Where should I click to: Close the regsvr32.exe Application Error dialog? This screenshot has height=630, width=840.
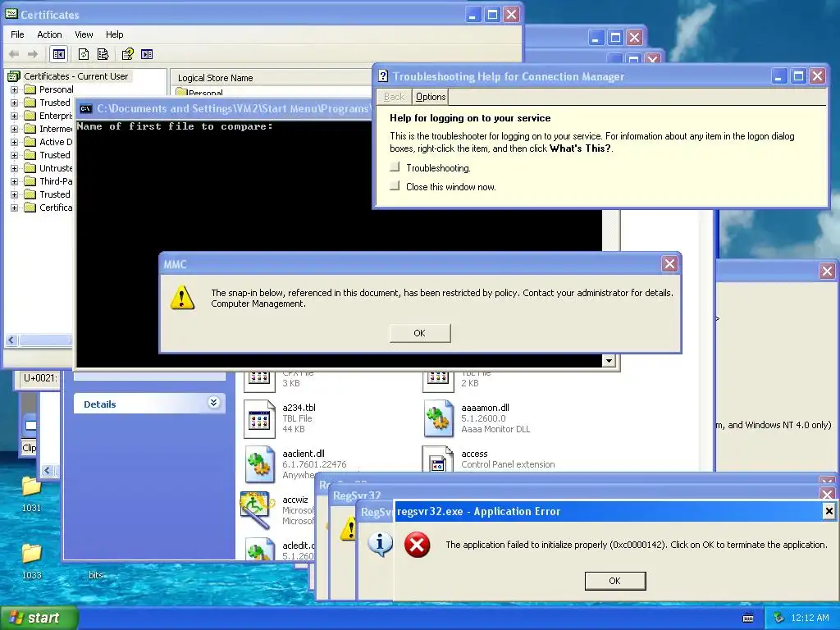pos(829,511)
